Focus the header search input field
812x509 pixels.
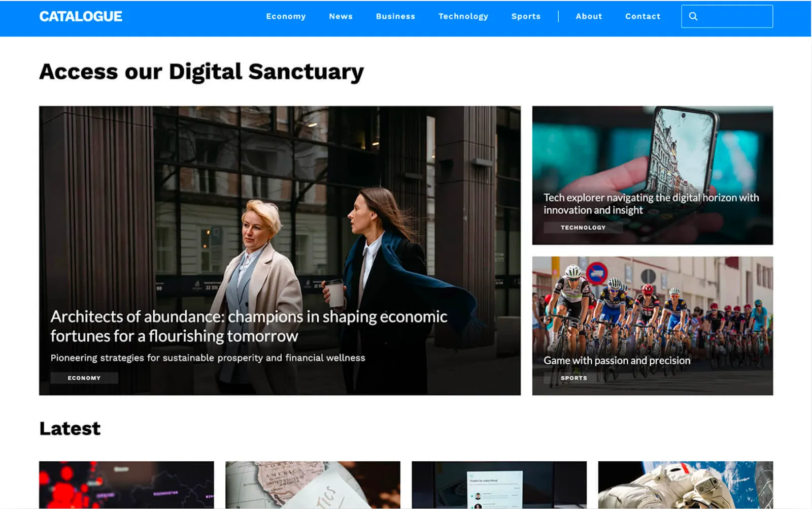[727, 16]
